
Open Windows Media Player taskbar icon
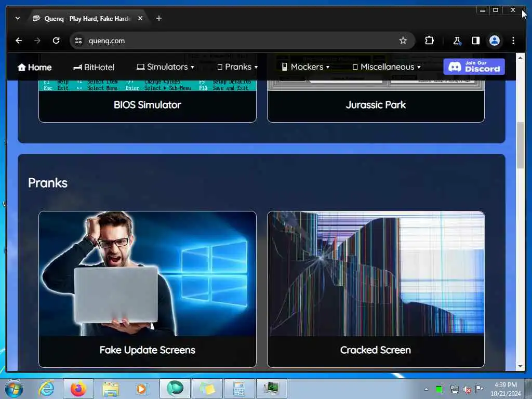[142, 389]
